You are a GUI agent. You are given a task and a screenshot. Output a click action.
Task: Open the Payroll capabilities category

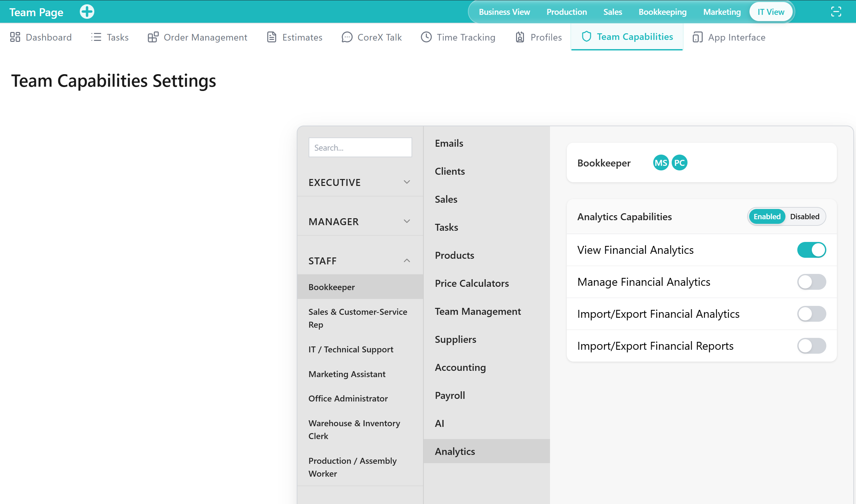(x=486, y=395)
